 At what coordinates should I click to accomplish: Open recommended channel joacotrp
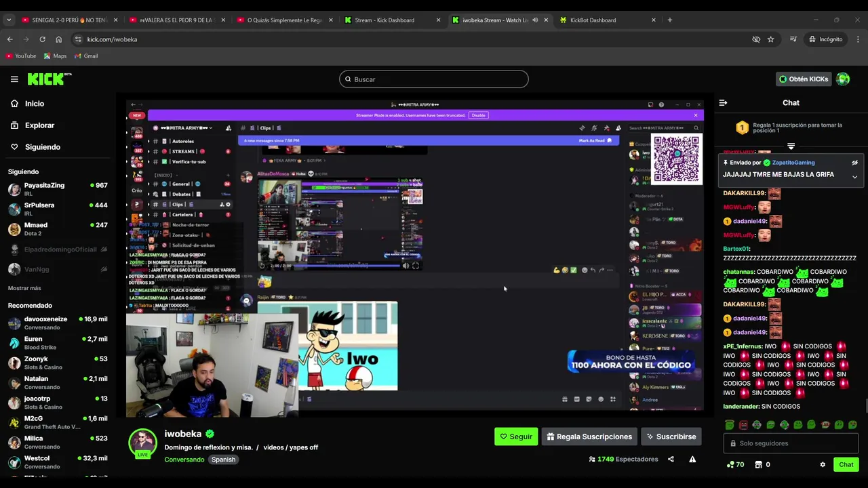[58, 403]
